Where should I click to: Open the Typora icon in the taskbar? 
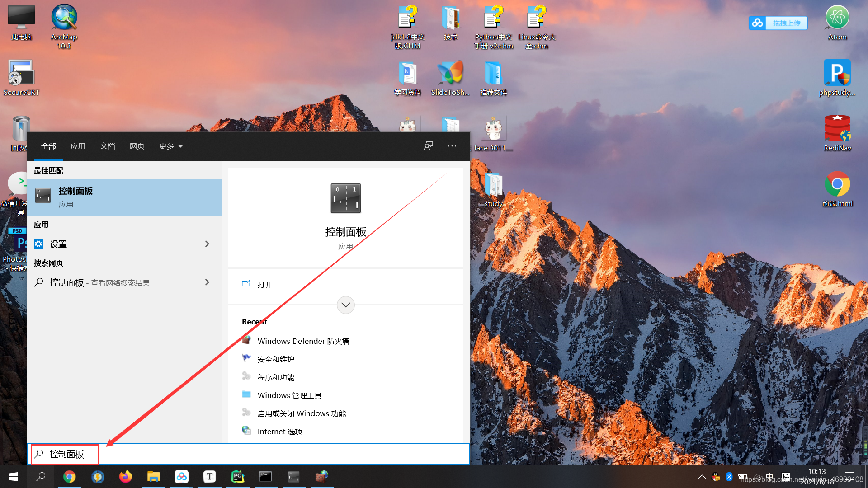(x=209, y=477)
